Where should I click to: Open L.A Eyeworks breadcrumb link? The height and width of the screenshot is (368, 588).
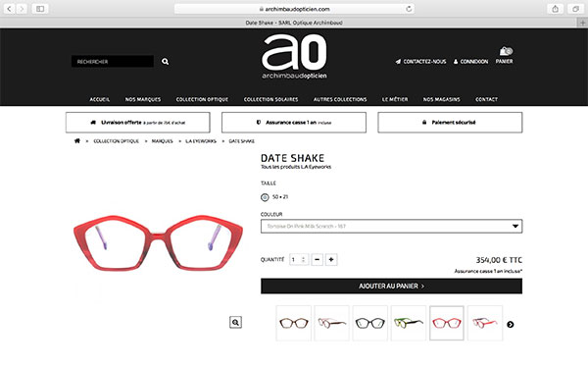click(201, 141)
